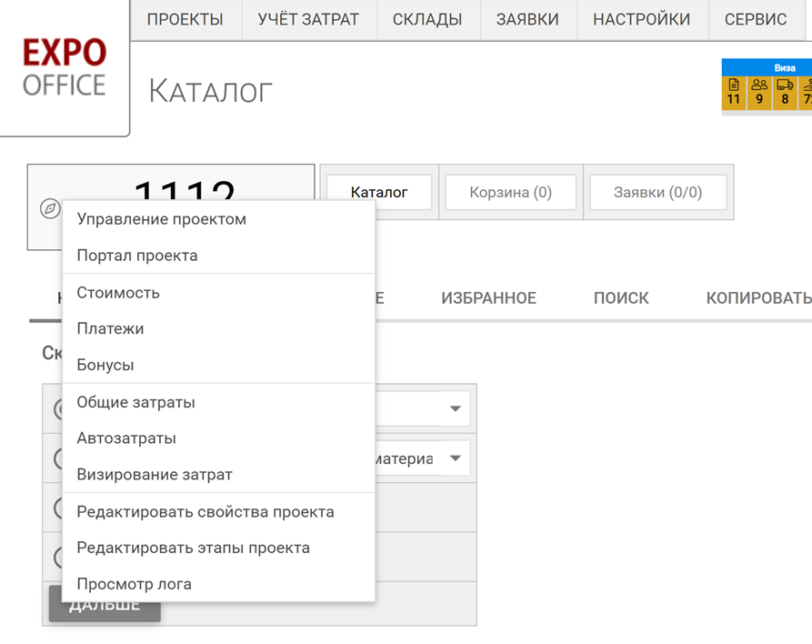This screenshot has width=812, height=644.
Task: Open the dropdown ending in "материа"
Action: pos(455,458)
